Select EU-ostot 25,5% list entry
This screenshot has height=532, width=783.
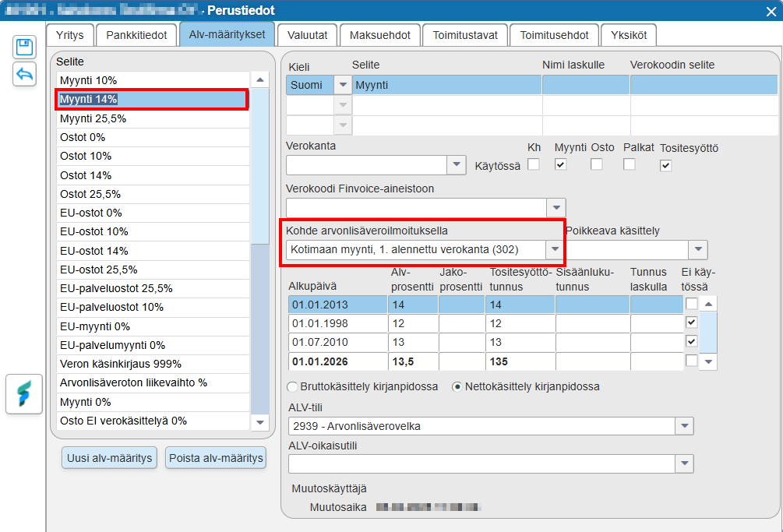click(153, 270)
